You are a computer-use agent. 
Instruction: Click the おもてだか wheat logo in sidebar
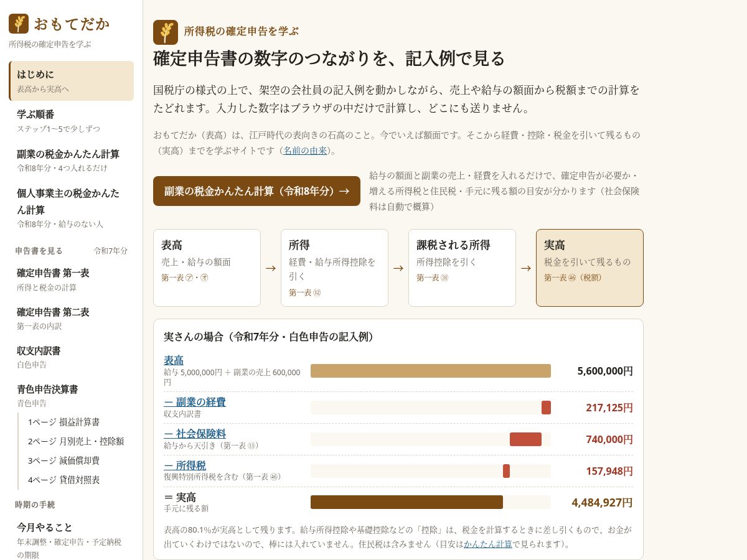(19, 24)
